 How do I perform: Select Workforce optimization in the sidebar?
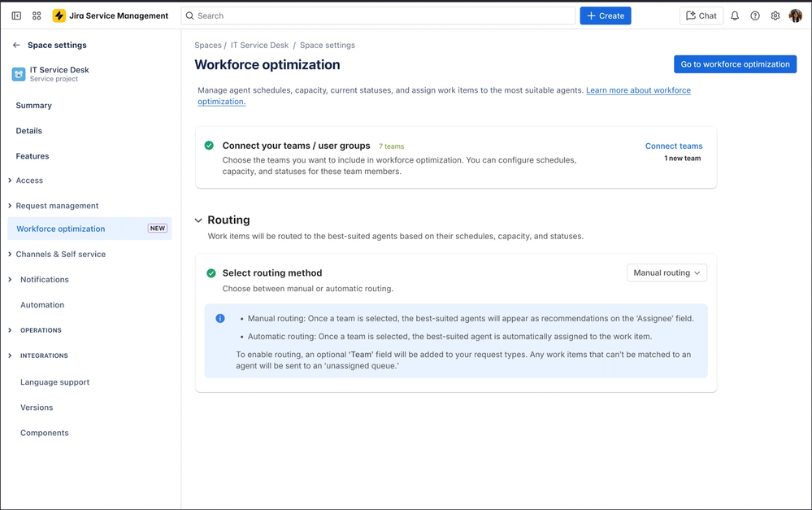coord(61,229)
